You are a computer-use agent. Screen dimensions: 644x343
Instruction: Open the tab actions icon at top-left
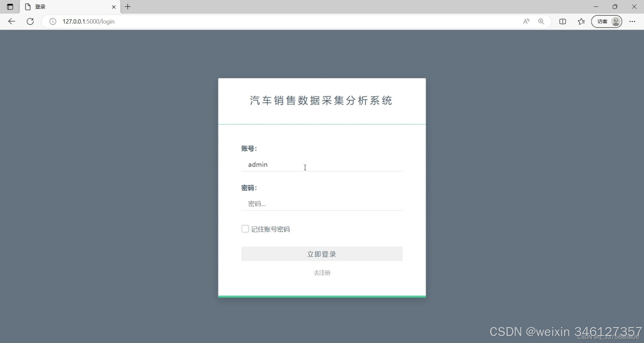(x=10, y=7)
